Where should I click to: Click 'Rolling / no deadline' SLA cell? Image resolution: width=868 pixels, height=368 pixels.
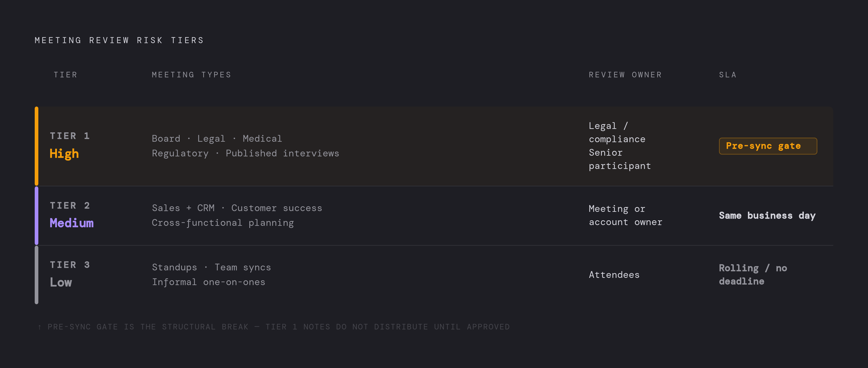(753, 275)
